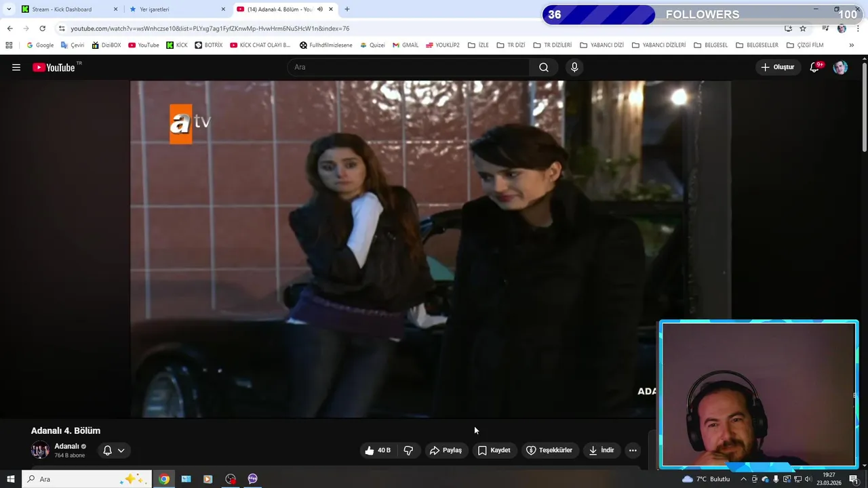Close the Yer işaretleri tab
This screenshot has width=868, height=488.
point(223,9)
